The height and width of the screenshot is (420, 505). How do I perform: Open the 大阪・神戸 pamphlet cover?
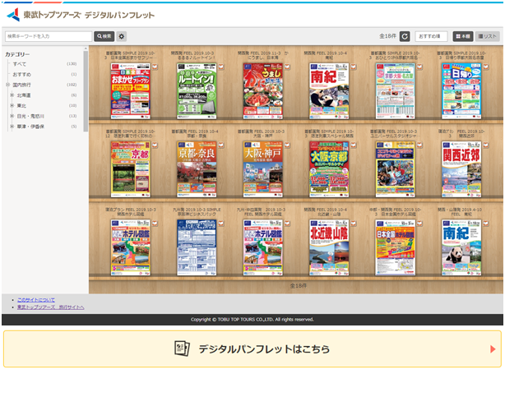(x=263, y=169)
